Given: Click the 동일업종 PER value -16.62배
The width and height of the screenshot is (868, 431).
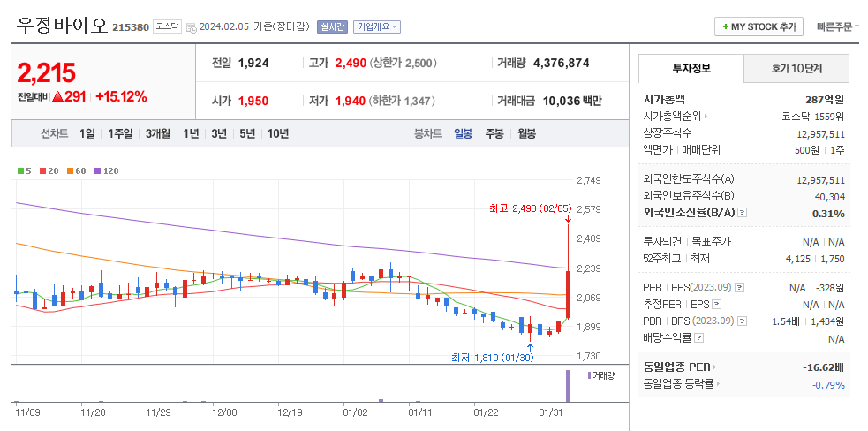Looking at the screenshot, I should [x=824, y=367].
